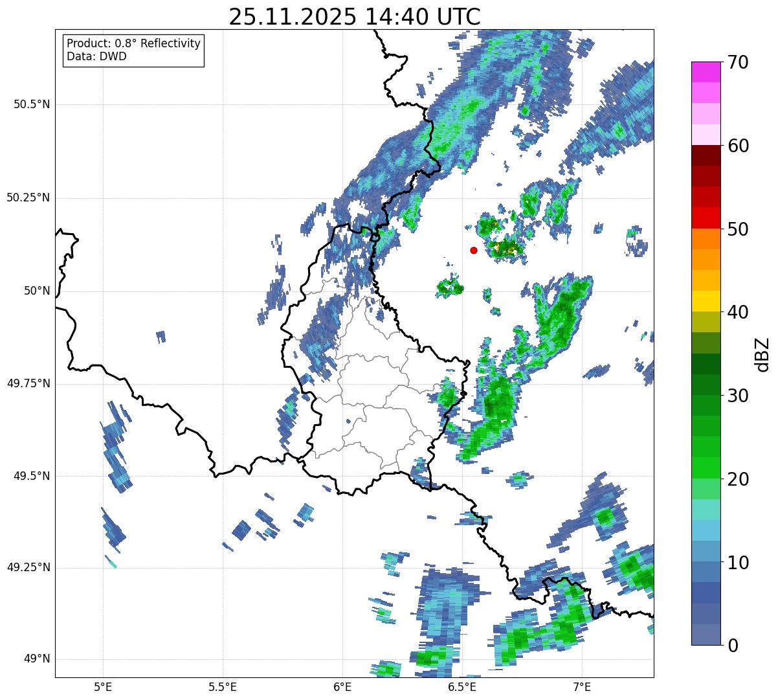The image size is (778, 700).
Task: Click the 5.5°E longitude label
Action: coord(223,686)
